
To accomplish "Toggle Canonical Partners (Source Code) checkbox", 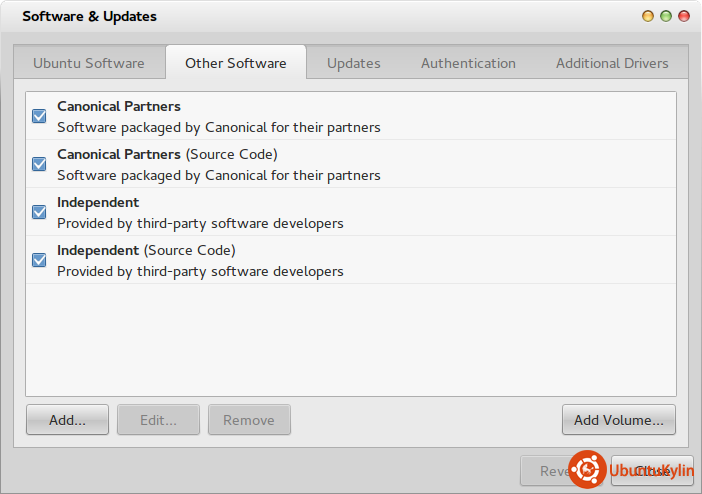I will point(39,164).
